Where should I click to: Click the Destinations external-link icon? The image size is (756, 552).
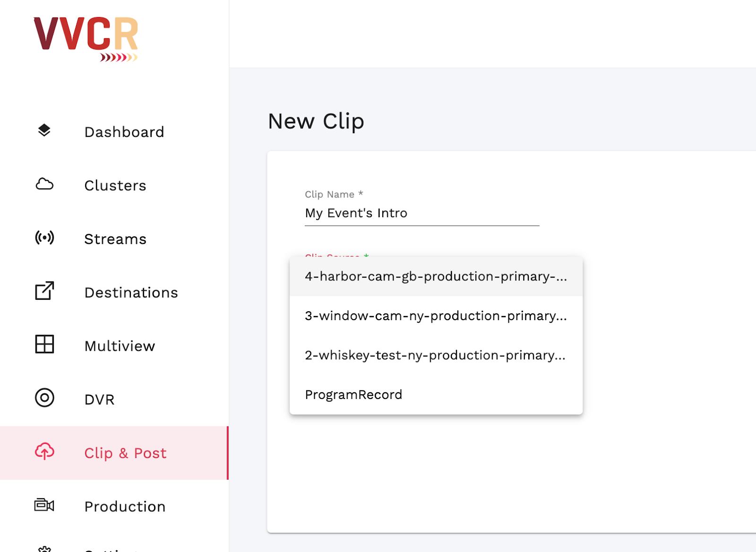click(44, 291)
